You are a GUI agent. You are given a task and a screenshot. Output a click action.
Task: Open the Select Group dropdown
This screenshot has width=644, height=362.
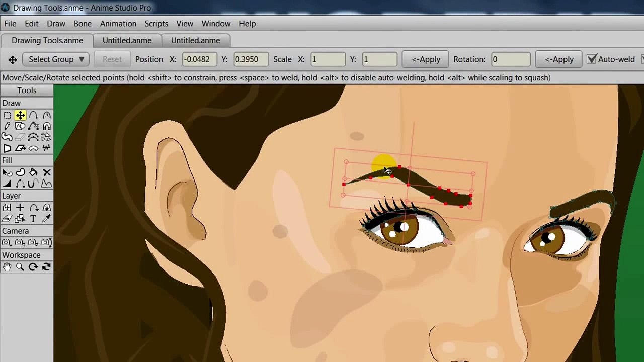[x=56, y=59]
